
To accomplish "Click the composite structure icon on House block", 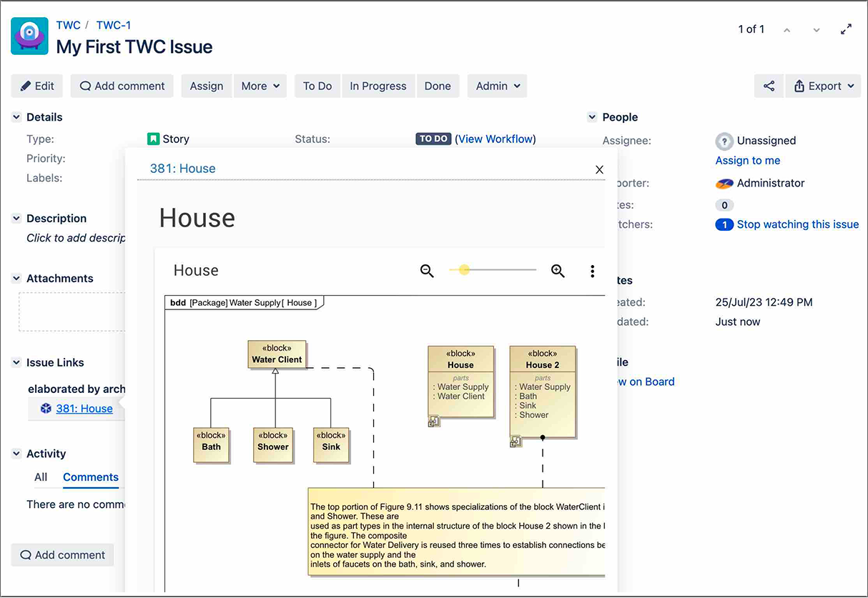I will pyautogui.click(x=433, y=422).
